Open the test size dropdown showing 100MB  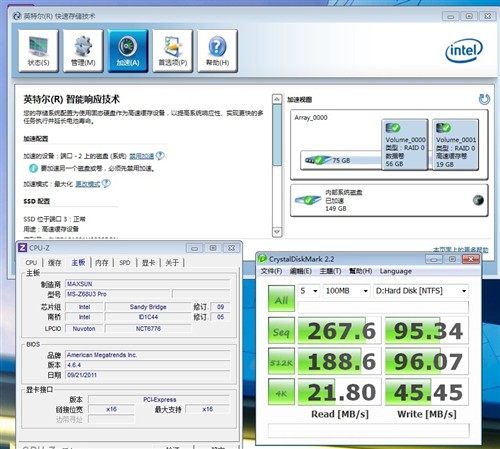click(x=347, y=291)
